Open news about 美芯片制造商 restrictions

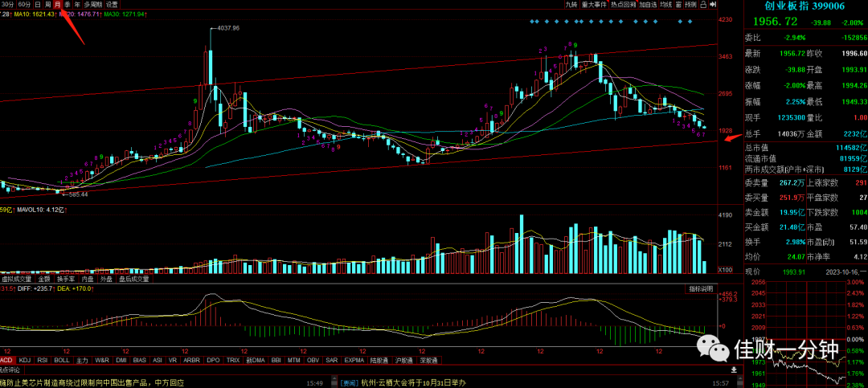[x=92, y=383]
